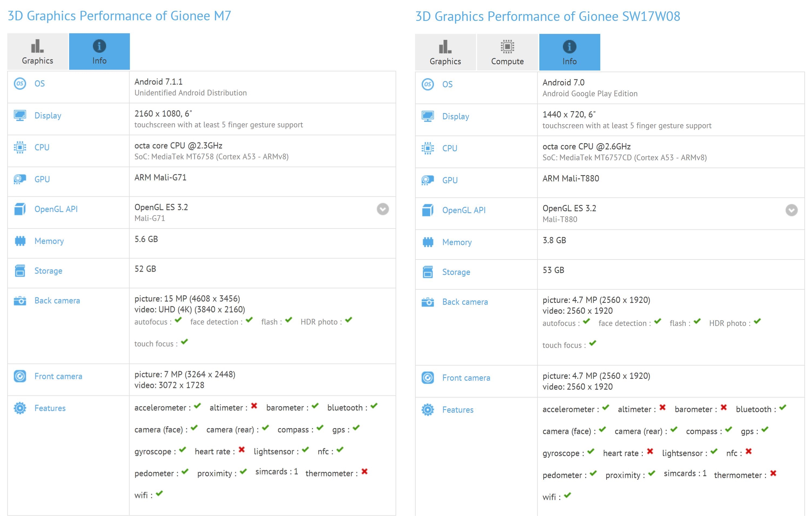Click 'picture: 7 MP (3264 x 2448)' text
Viewport: 812px width, 516px height.
(185, 374)
